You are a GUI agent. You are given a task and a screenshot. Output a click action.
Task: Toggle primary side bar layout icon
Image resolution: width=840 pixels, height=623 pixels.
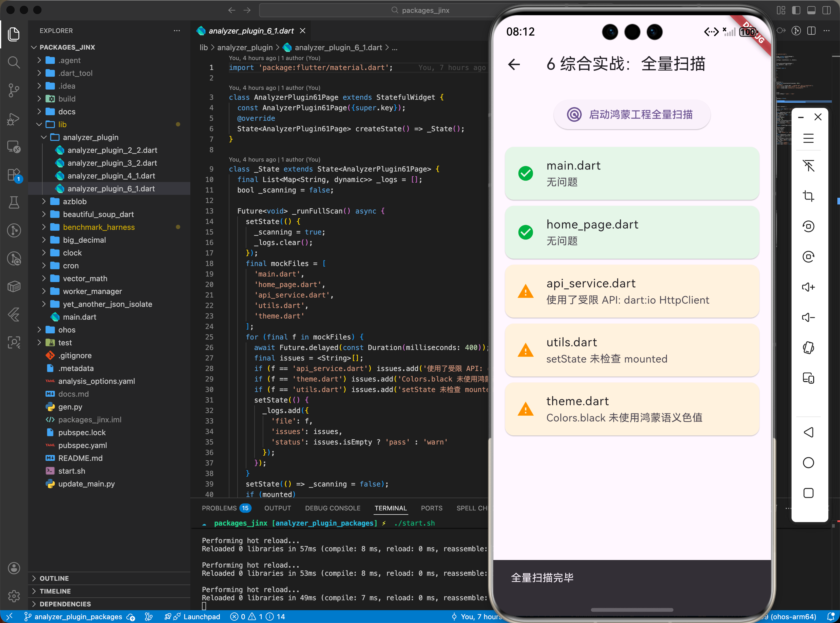796,10
